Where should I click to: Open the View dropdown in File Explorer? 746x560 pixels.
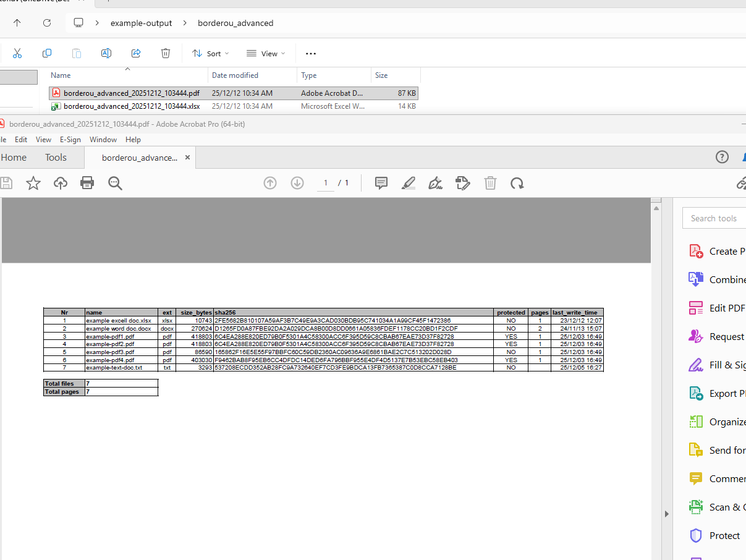[266, 54]
